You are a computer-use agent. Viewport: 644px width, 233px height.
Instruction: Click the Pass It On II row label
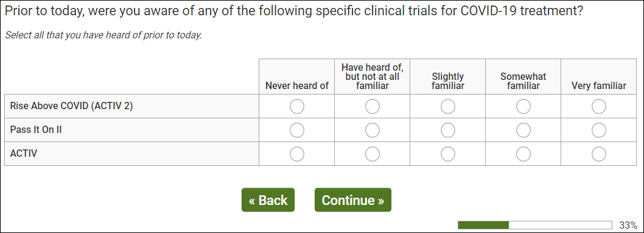[x=36, y=130]
